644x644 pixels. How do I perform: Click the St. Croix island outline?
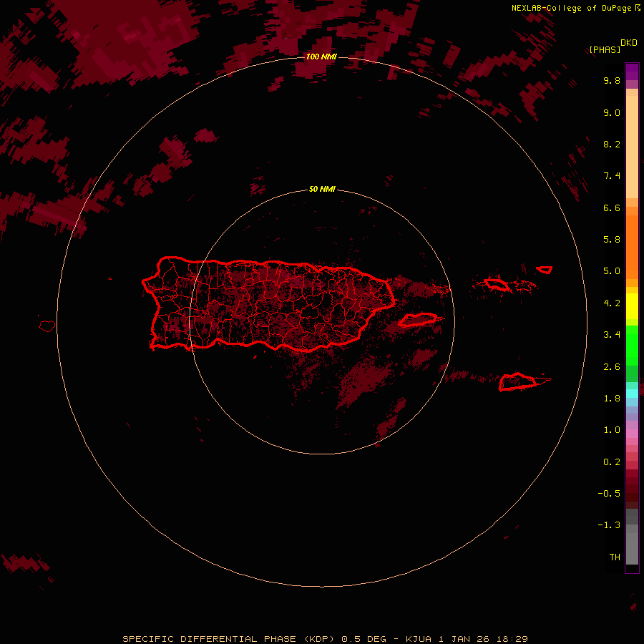517,381
